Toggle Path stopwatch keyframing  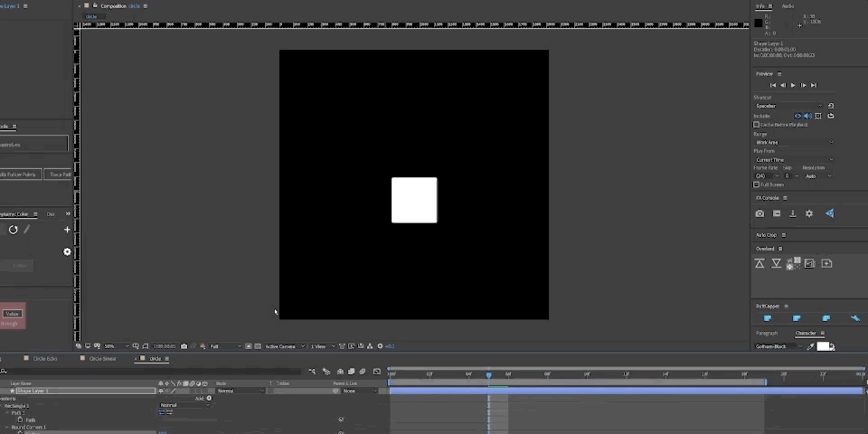20,420
